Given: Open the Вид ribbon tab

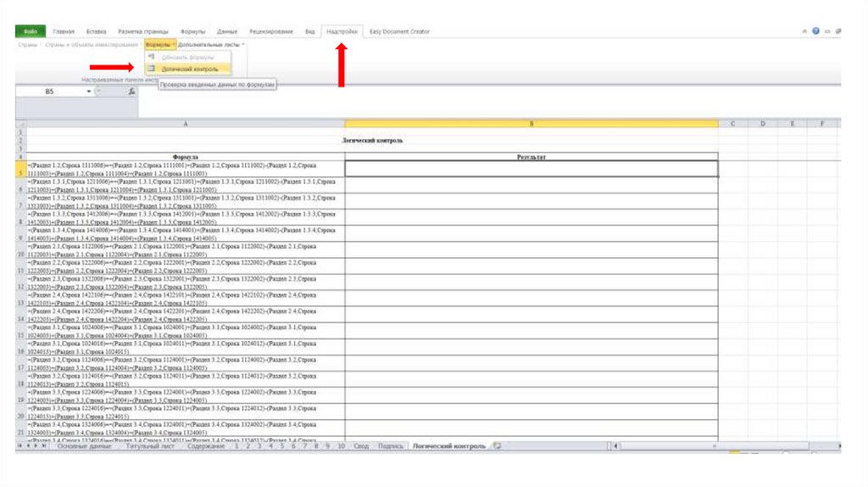Looking at the screenshot, I should [x=310, y=31].
